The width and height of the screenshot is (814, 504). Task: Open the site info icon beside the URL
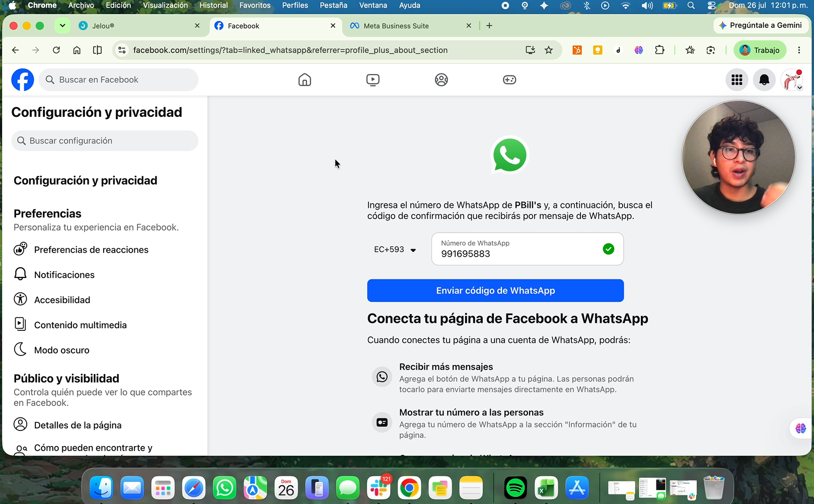(x=122, y=50)
